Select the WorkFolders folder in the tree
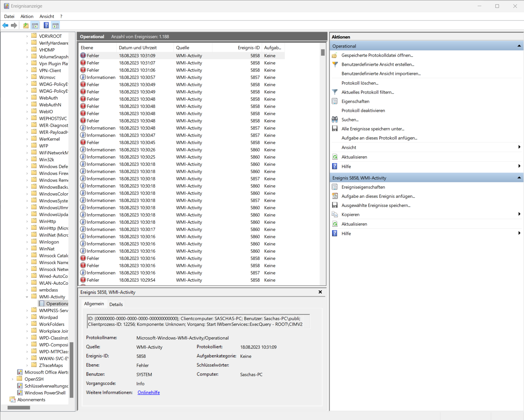This screenshot has width=524, height=420. tap(52, 324)
